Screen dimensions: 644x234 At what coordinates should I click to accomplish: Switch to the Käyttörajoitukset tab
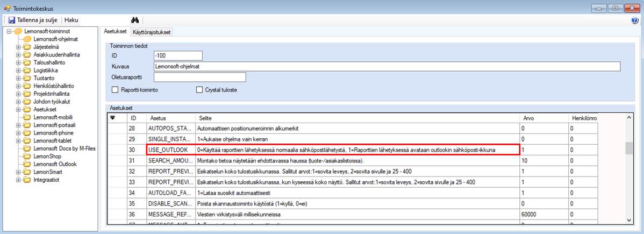[152, 32]
